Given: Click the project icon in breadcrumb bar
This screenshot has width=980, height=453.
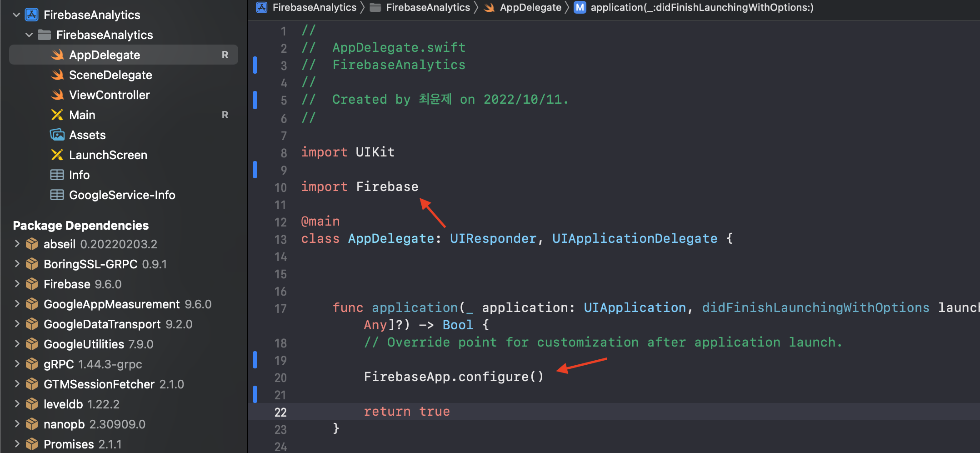Looking at the screenshot, I should click(x=262, y=7).
